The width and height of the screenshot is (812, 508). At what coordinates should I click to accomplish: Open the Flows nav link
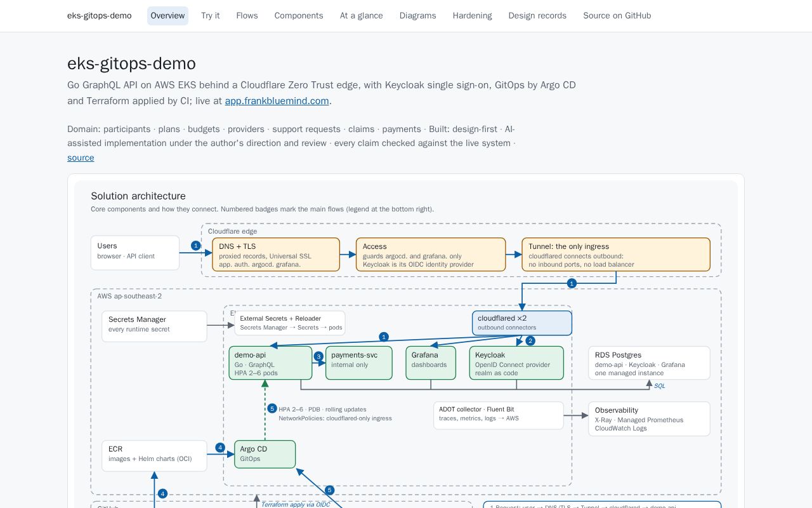tap(247, 16)
